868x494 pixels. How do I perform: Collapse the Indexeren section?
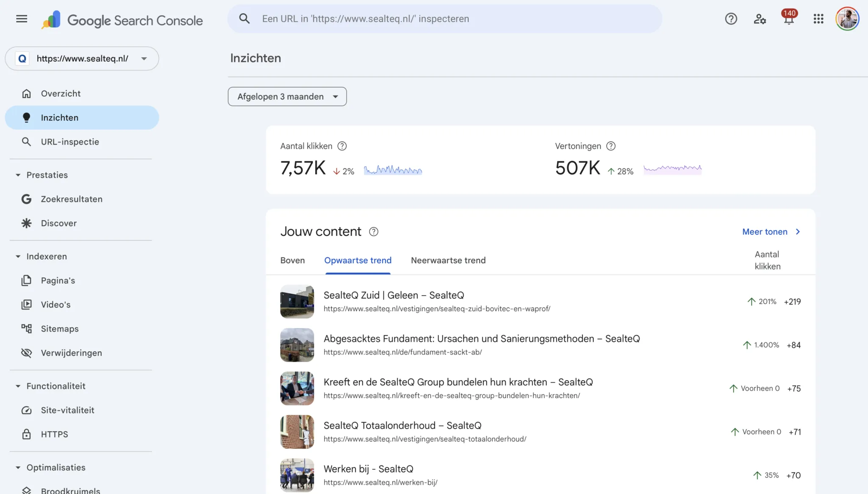click(18, 256)
